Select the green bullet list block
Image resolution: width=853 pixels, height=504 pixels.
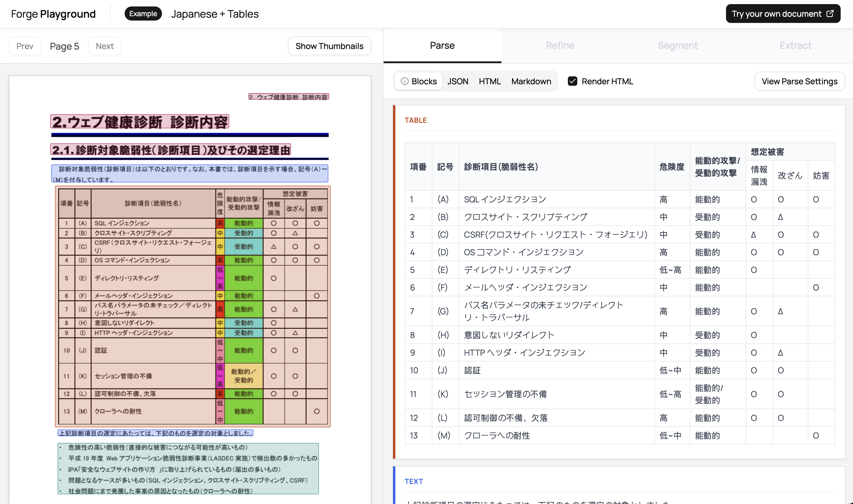tap(188, 468)
